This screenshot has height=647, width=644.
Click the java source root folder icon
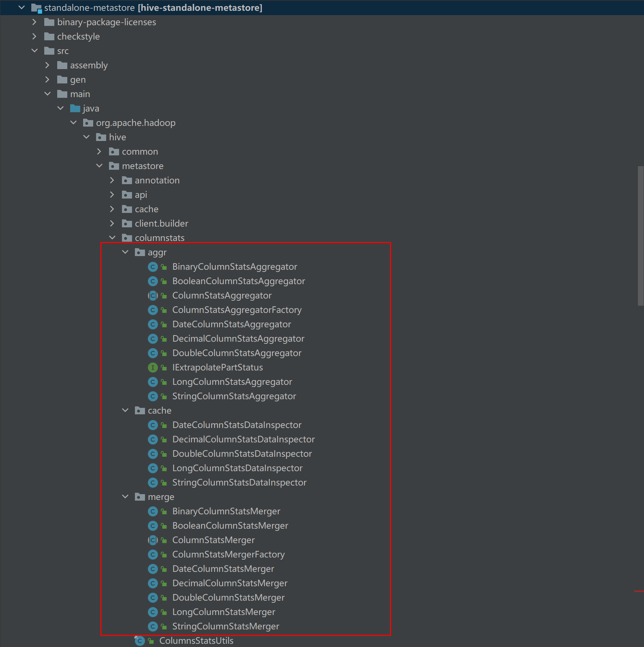75,108
